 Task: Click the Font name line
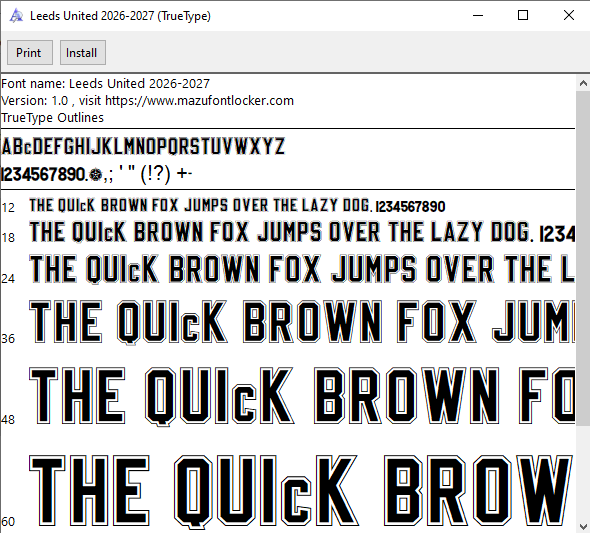105,84
